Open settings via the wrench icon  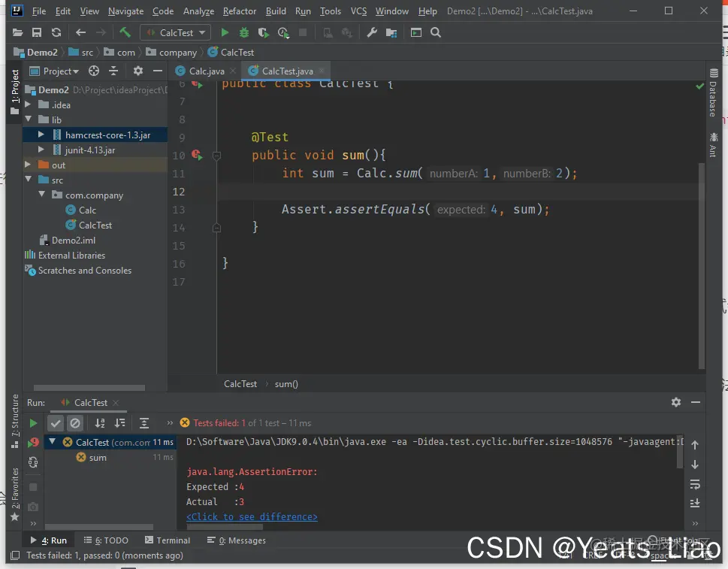pyautogui.click(x=372, y=32)
